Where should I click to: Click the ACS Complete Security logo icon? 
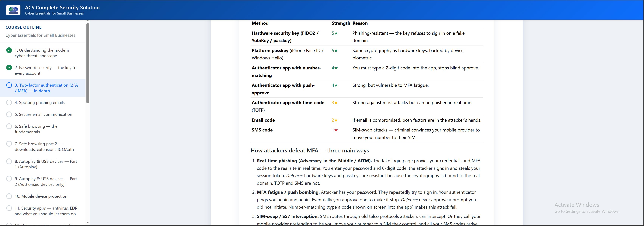[x=13, y=10]
